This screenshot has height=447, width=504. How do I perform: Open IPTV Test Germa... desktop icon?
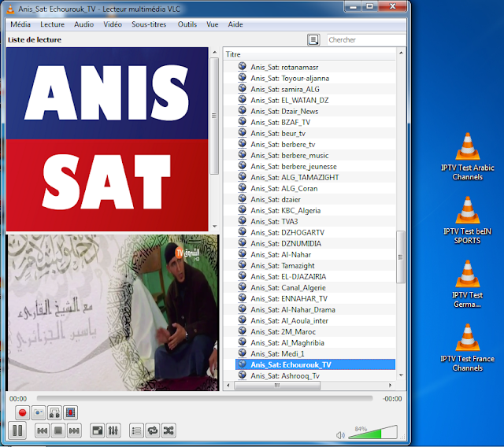coord(467,284)
